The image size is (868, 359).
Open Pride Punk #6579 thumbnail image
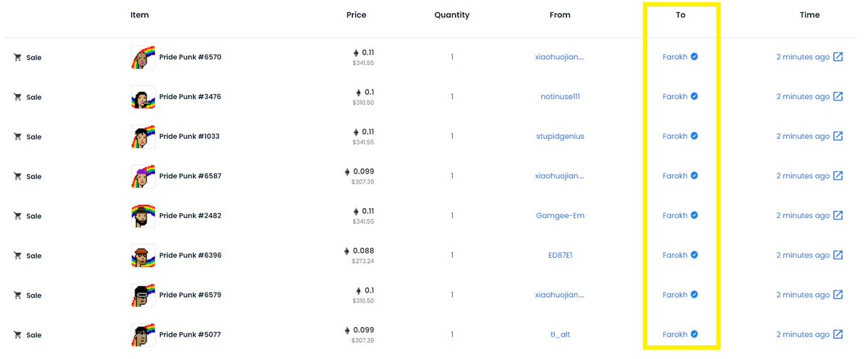tap(143, 296)
